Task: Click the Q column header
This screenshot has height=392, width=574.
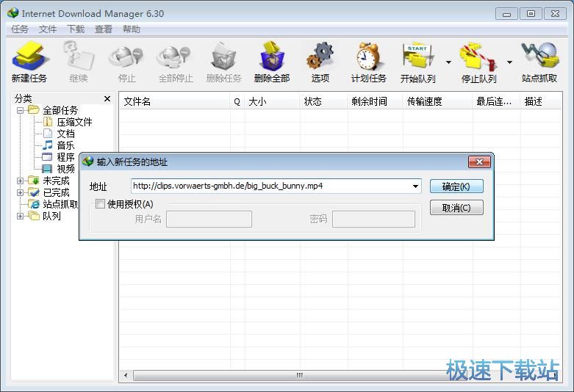Action: coord(237,101)
